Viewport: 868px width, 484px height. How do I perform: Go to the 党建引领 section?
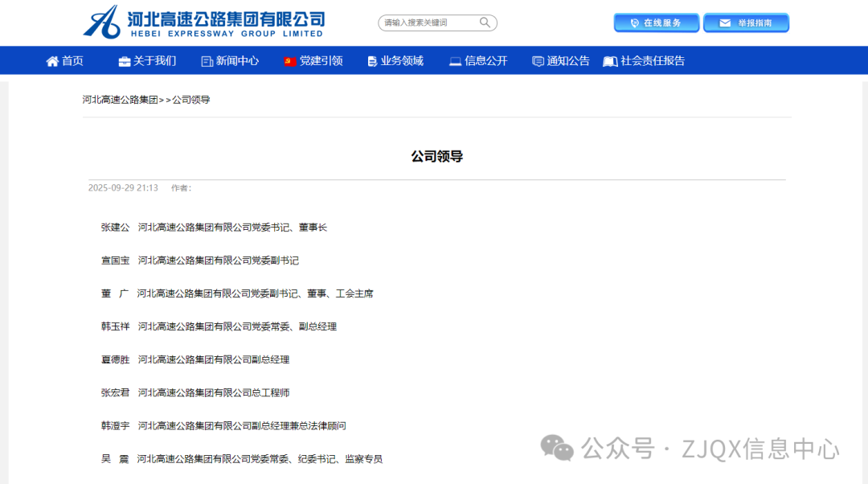(x=321, y=61)
